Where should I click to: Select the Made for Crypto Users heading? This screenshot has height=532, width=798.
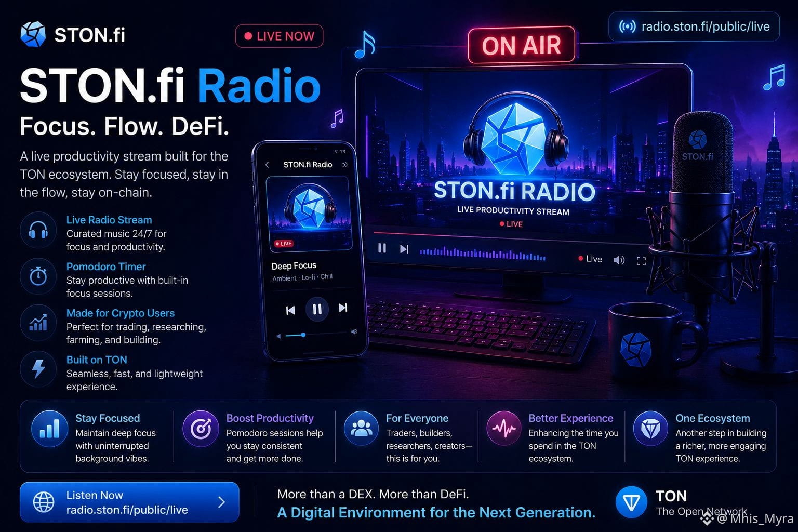tap(121, 313)
